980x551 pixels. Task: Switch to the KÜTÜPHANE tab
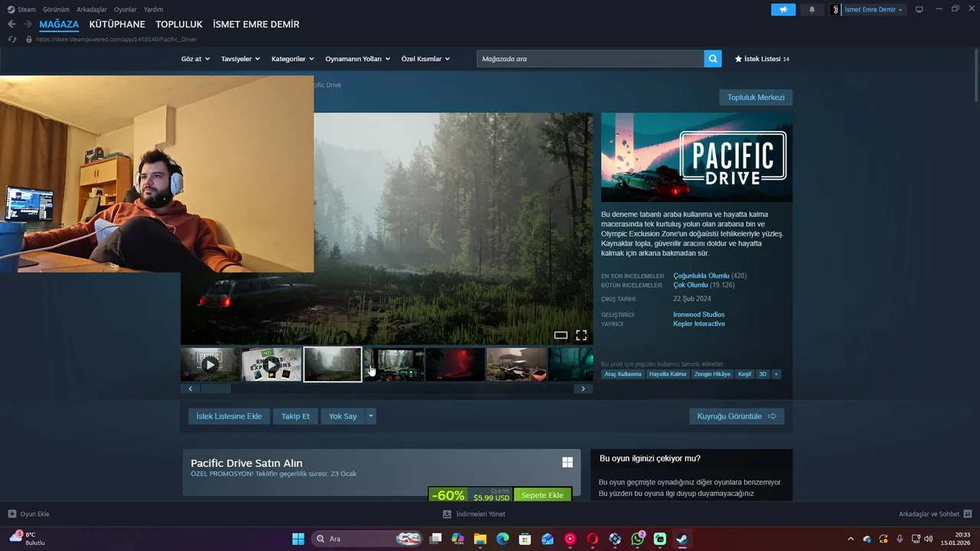(x=117, y=24)
